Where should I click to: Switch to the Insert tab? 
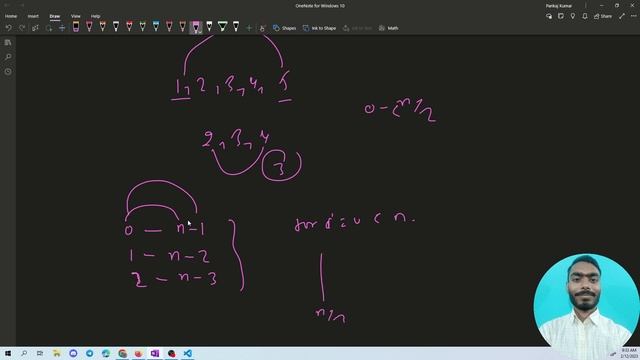pyautogui.click(x=33, y=16)
